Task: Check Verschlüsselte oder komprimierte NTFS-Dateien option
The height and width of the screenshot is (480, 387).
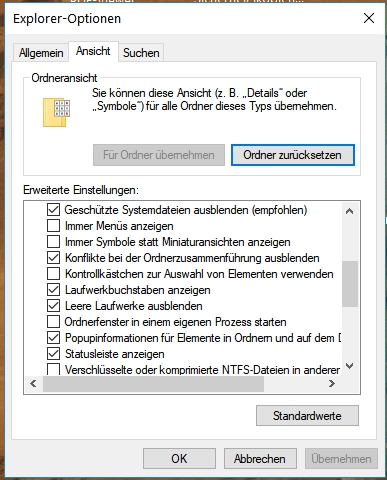Action: tap(53, 369)
